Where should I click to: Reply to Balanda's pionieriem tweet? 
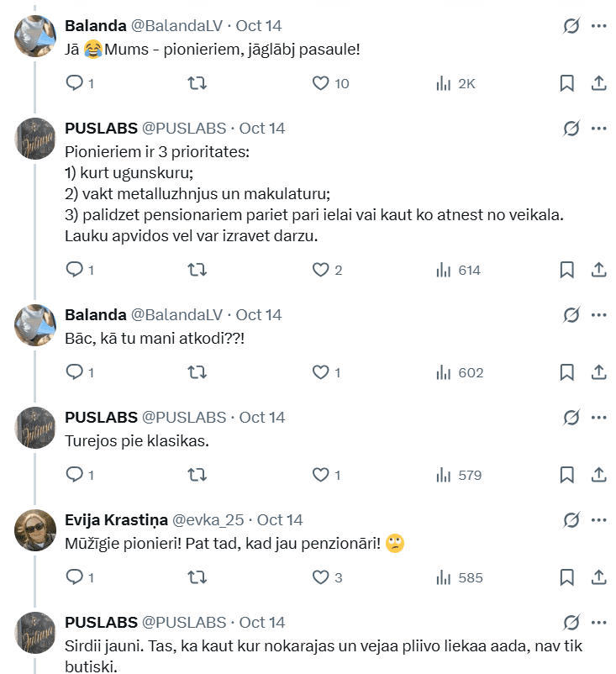[75, 83]
